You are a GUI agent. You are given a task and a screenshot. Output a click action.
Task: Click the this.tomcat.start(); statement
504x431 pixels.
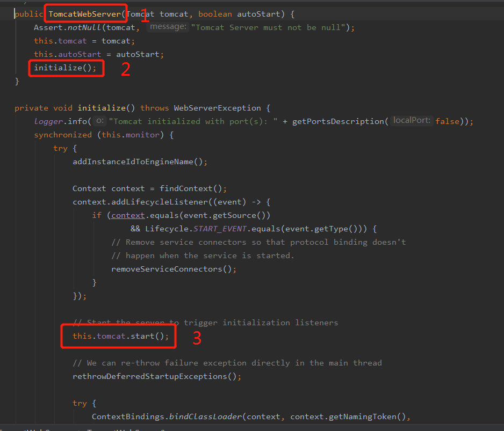pyautogui.click(x=120, y=336)
